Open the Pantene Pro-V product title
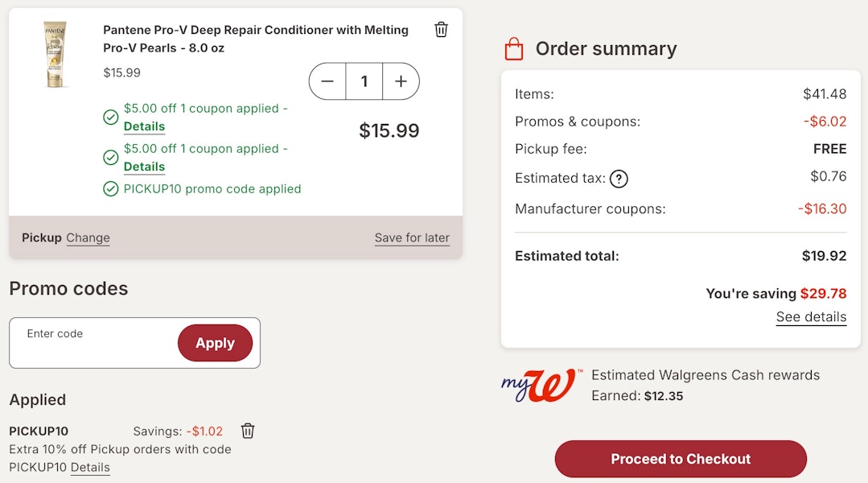 256,39
